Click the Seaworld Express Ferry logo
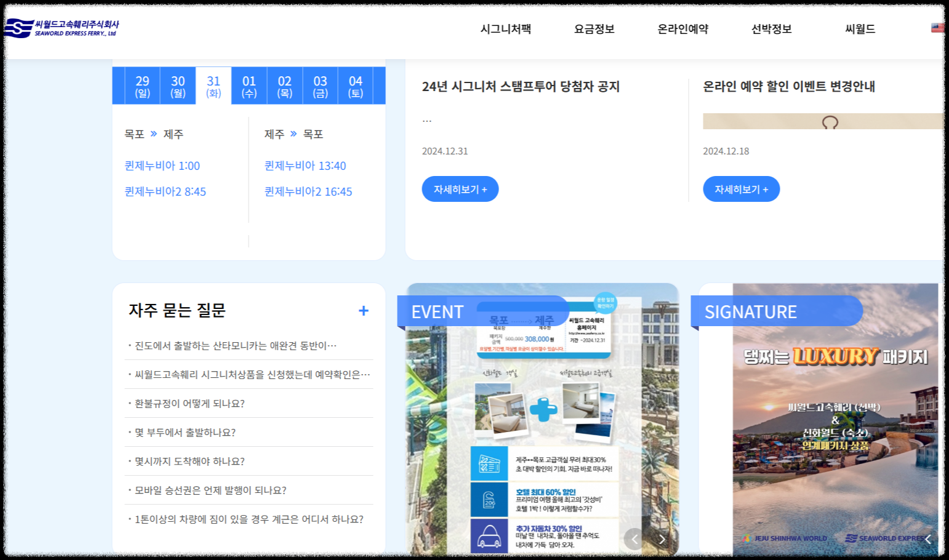The image size is (949, 560). (62, 28)
